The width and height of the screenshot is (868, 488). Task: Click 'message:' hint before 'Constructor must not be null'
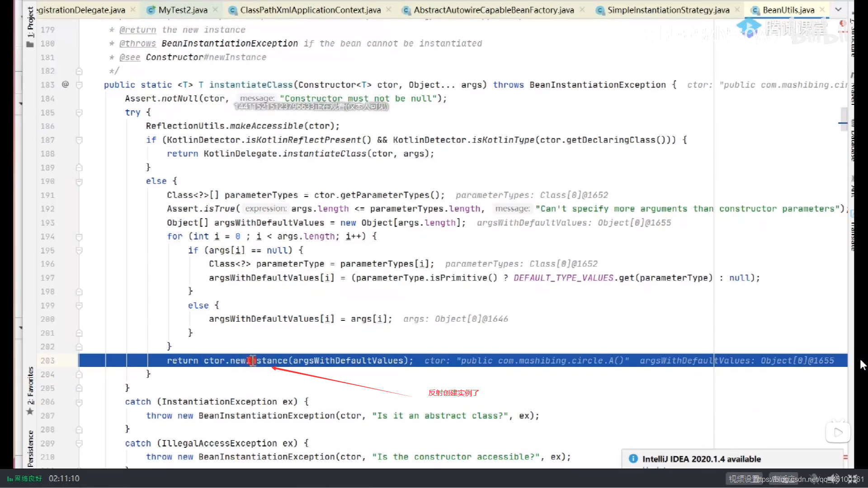click(x=257, y=99)
